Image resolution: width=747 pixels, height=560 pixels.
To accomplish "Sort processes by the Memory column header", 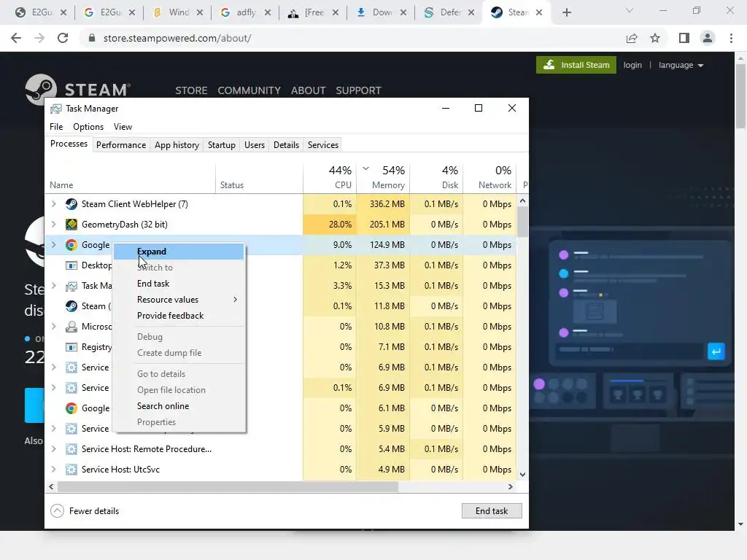I will 383,177.
